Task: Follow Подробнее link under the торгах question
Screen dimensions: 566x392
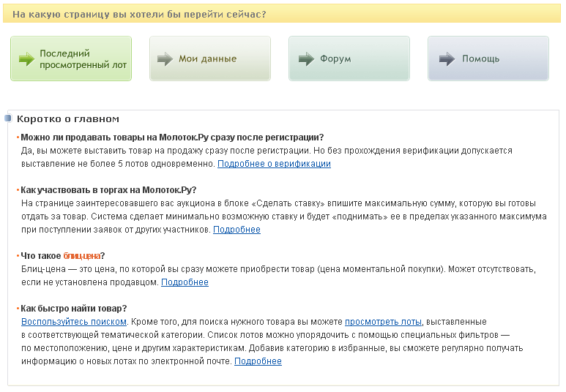Action: click(x=237, y=230)
